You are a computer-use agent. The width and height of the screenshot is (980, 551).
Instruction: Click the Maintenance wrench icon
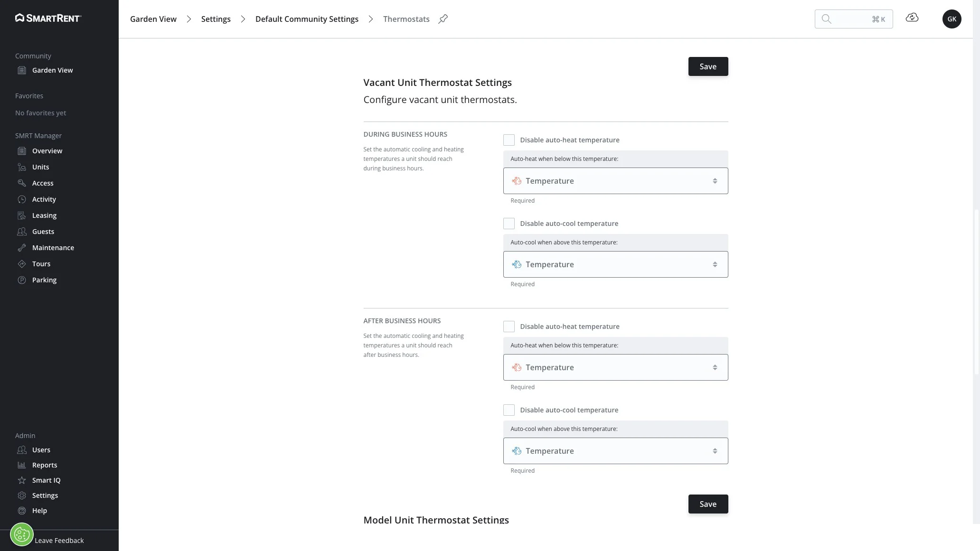[22, 248]
